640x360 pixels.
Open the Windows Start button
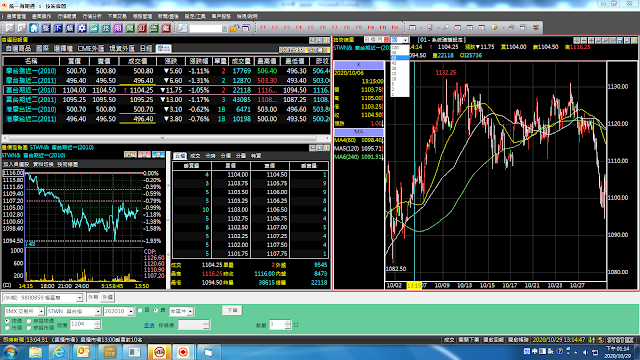[x=10, y=351]
